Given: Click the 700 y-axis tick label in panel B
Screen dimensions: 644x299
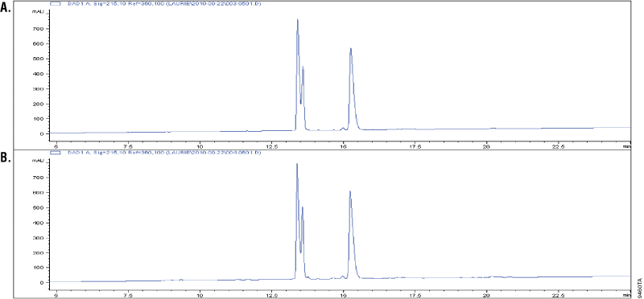Looking at the screenshot, I should [x=39, y=178].
